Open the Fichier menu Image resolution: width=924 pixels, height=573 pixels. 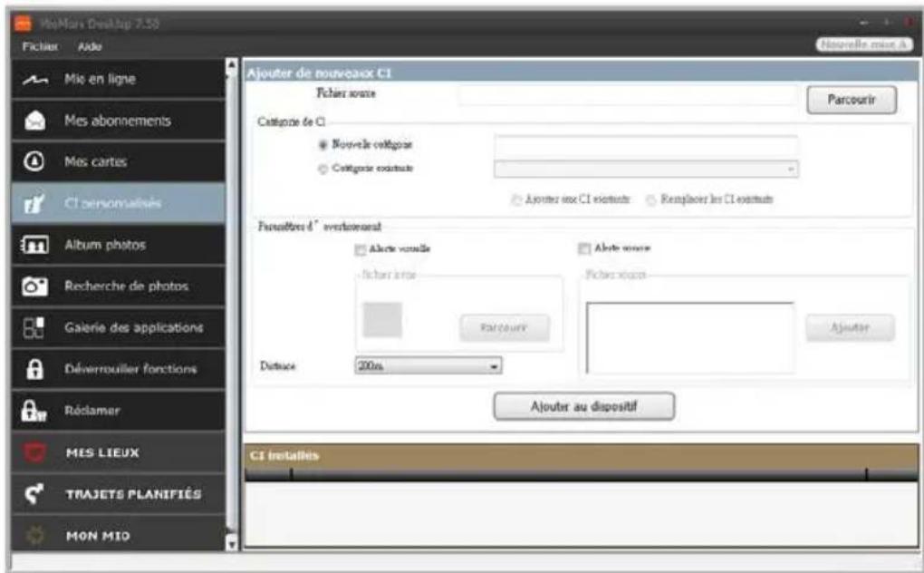coord(40,46)
